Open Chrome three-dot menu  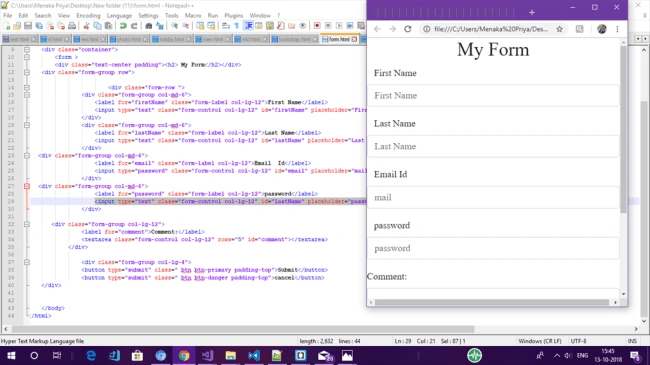(x=617, y=29)
